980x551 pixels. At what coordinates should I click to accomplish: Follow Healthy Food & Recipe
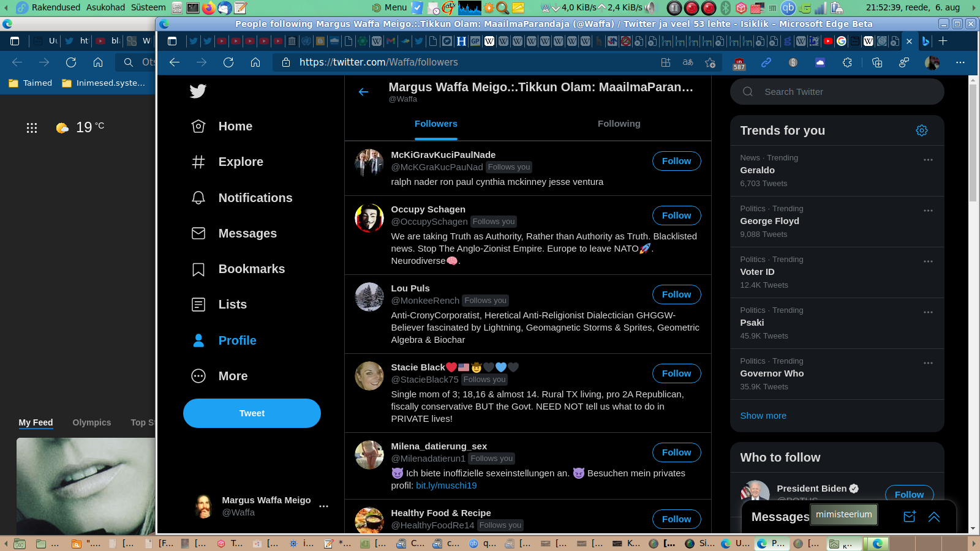(x=677, y=519)
